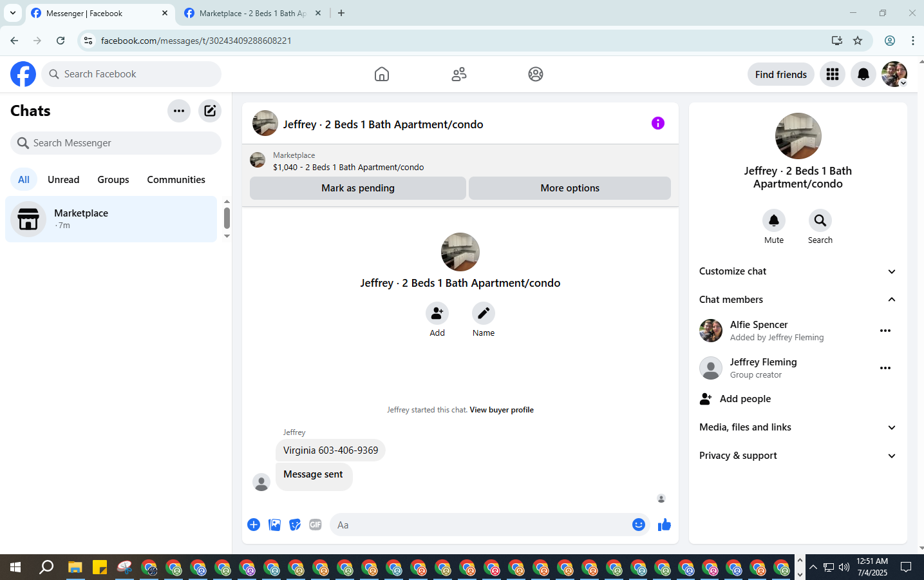Click the chat list scrollbar thumb
This screenshot has height=580, width=924.
(x=227, y=218)
